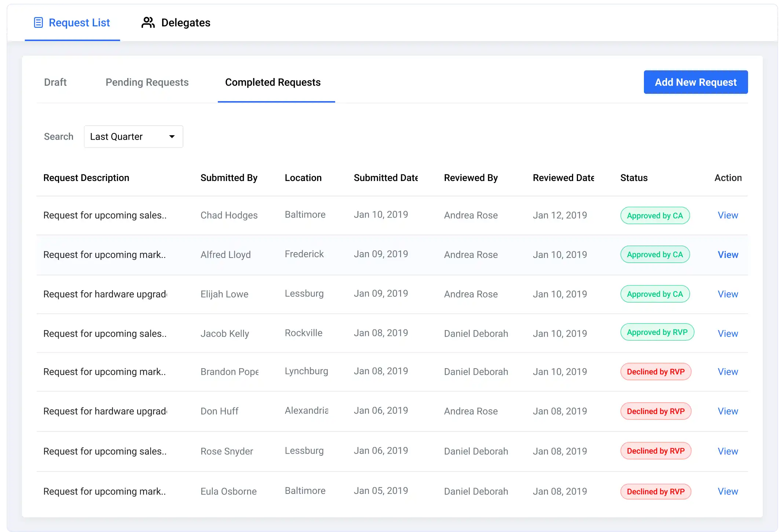This screenshot has width=784, height=532.
Task: Open the Draft tab
Action: point(55,82)
